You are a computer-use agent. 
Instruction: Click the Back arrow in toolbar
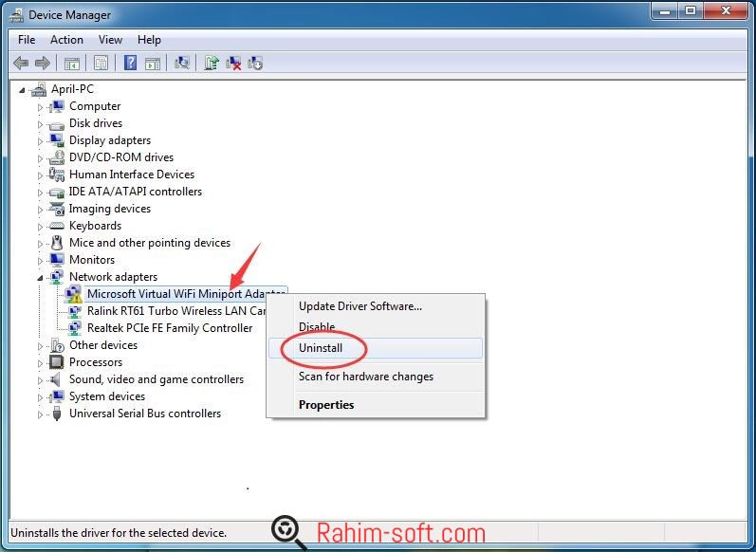[x=21, y=63]
